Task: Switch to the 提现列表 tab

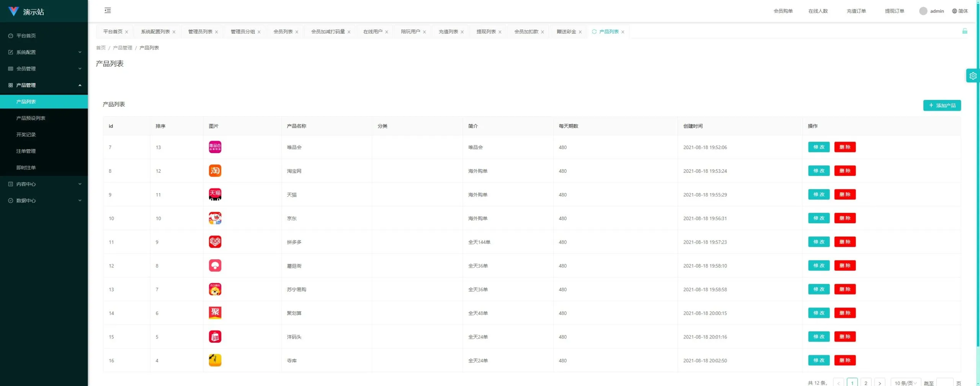Action: pos(486,32)
